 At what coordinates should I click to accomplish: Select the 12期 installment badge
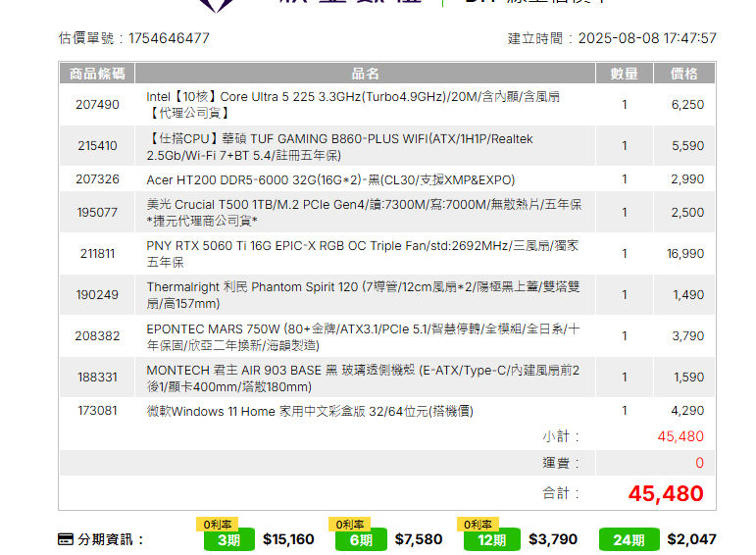492,539
